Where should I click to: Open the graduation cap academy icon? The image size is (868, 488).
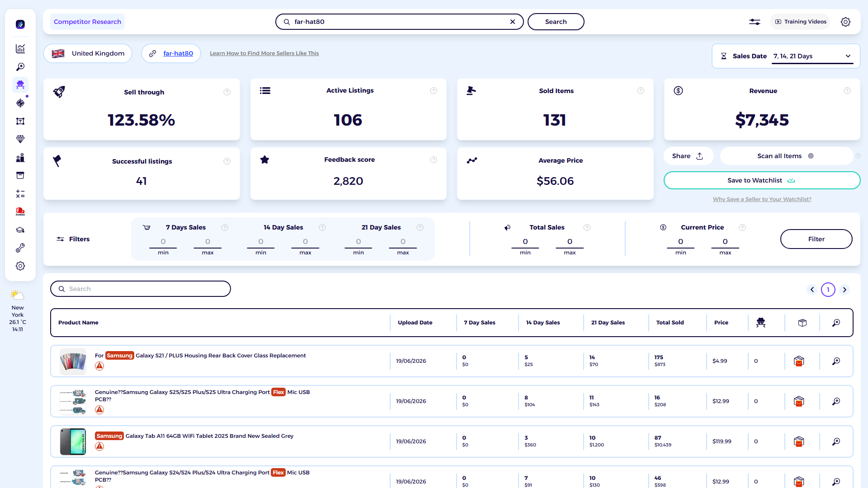point(20,230)
